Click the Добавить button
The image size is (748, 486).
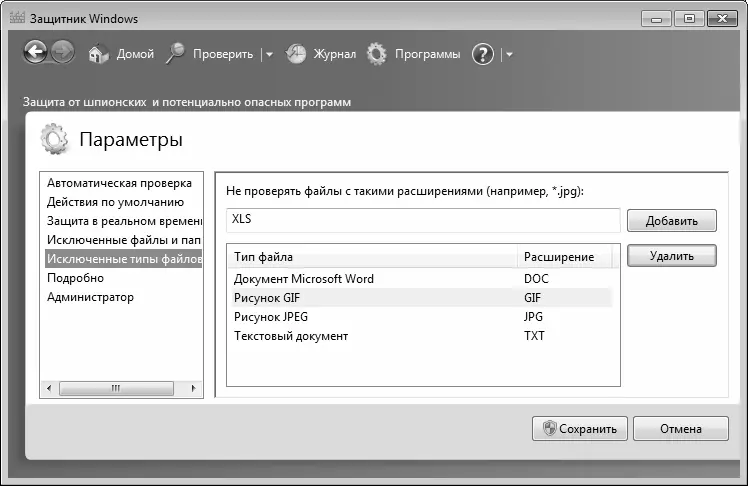pyautogui.click(x=672, y=221)
